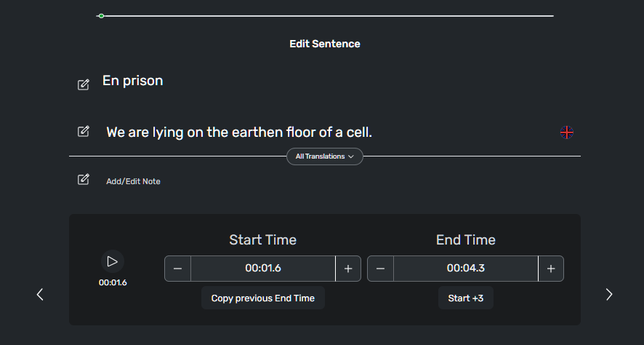Screen dimensions: 644x345
Task: Go to the next sentence arrow
Action: 609,294
